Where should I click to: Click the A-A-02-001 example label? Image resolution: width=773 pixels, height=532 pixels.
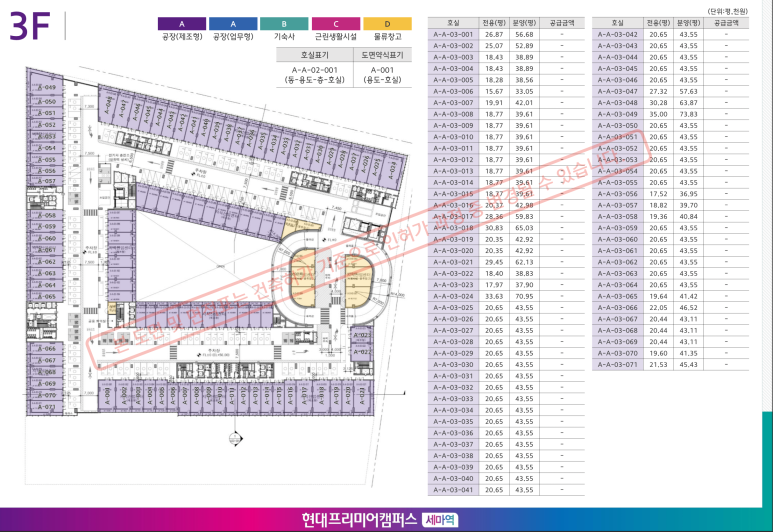[315, 70]
